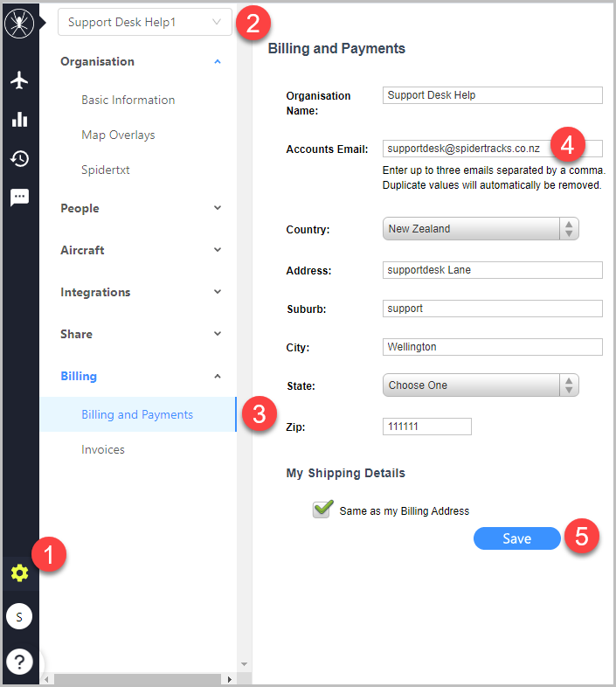This screenshot has width=616, height=687.
Task: Click the user avatar with letter S
Action: pos(19,616)
